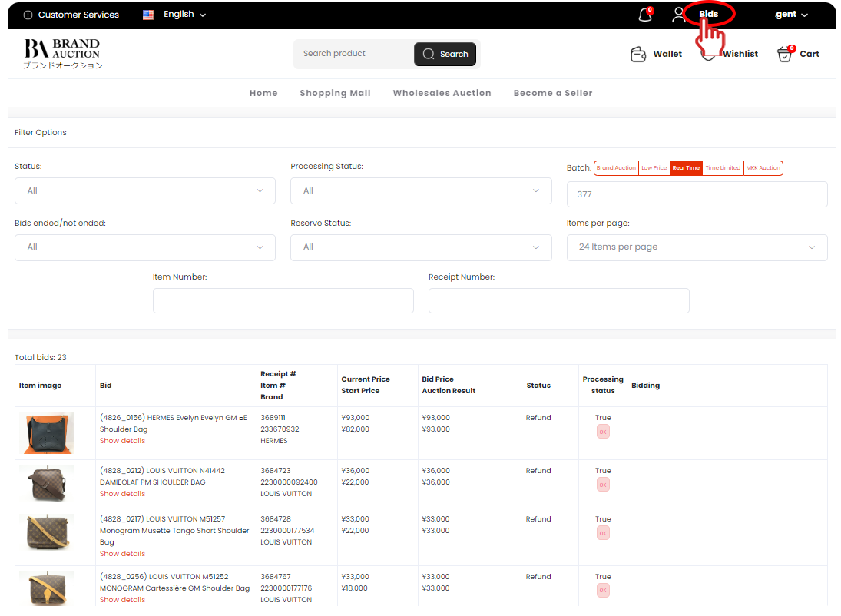Open the Items per page dropdown

tap(697, 247)
